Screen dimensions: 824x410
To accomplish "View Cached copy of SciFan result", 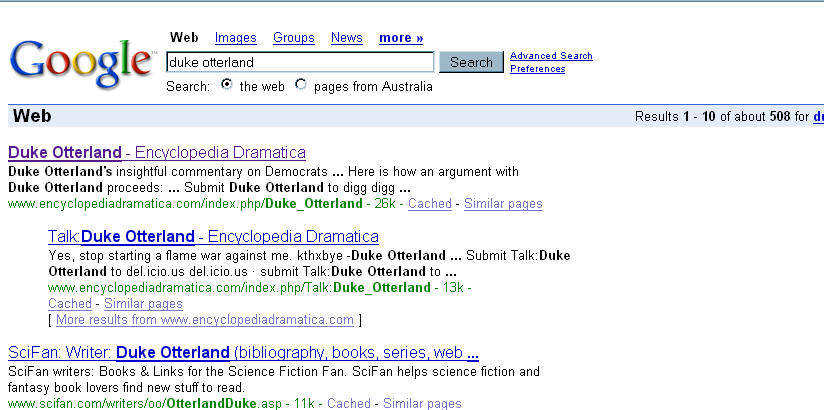I will (349, 403).
